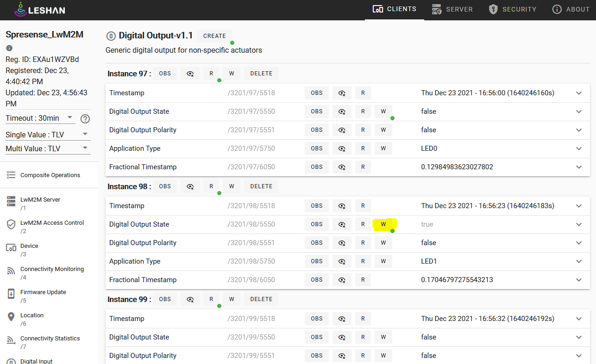Write Instance 98 Digital Output State (highlighted W)

383,224
